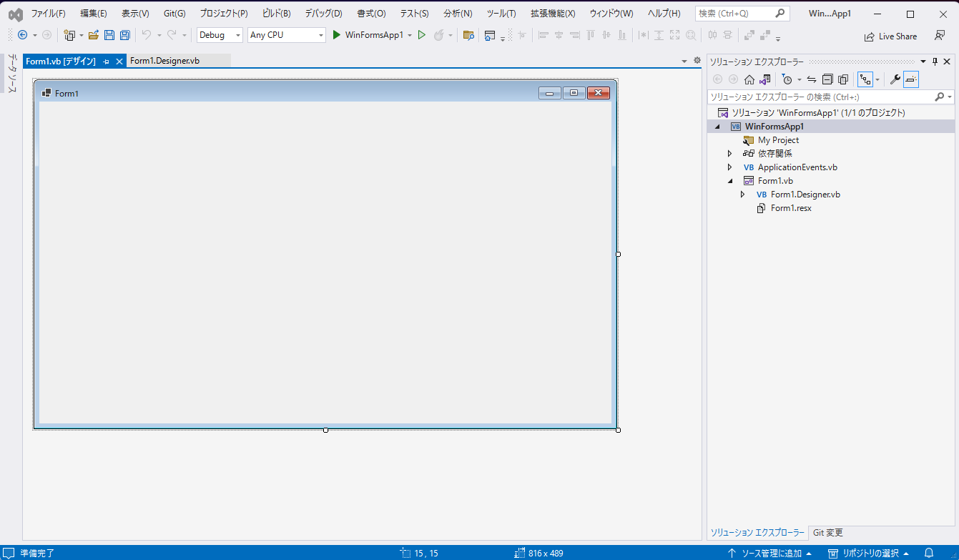959x560 pixels.
Task: Select My Project in Solution Explorer
Action: pyautogui.click(x=778, y=140)
